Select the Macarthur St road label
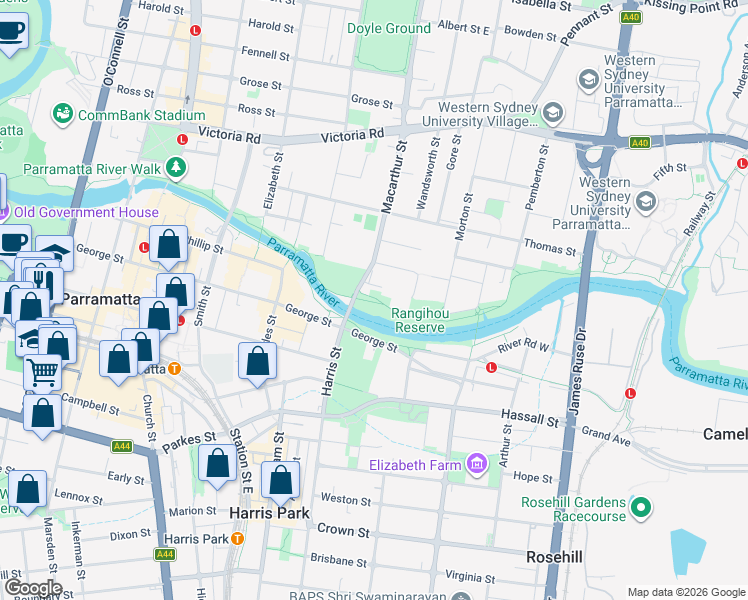This screenshot has height=600, width=748. point(395,176)
